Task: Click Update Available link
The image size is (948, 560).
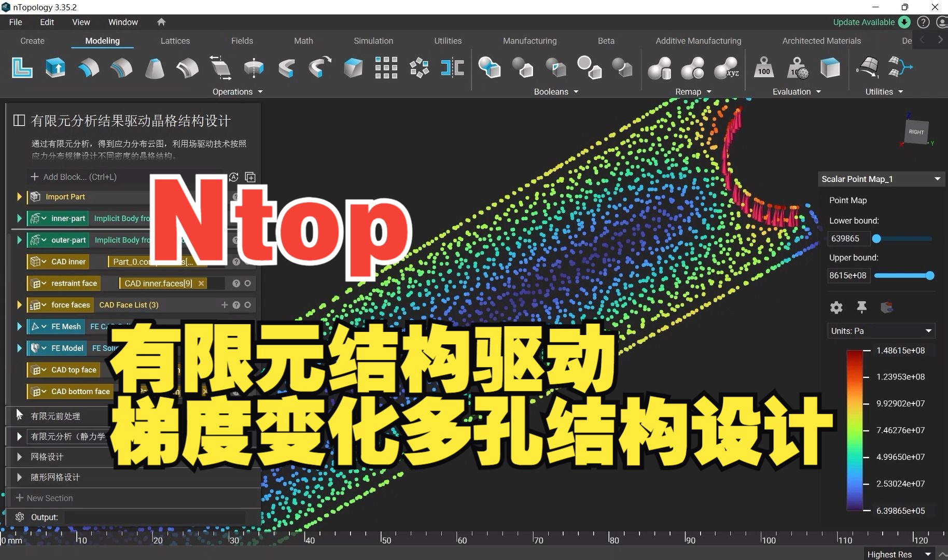Action: [863, 22]
